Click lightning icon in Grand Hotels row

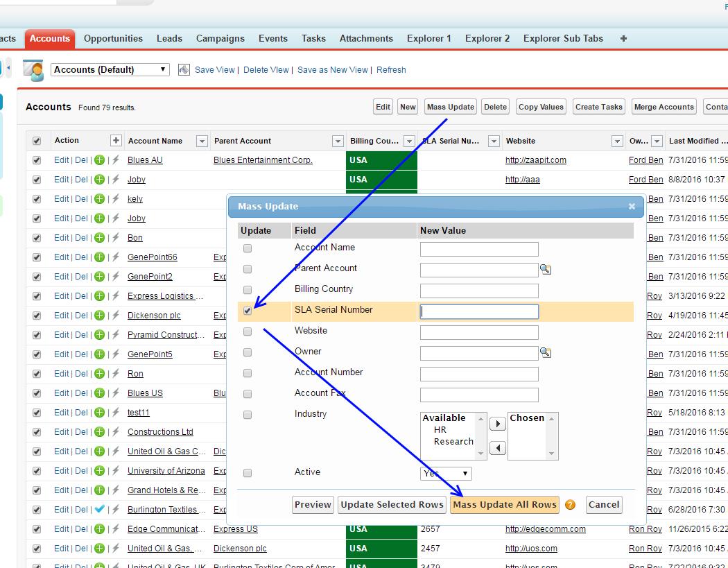[x=116, y=490]
